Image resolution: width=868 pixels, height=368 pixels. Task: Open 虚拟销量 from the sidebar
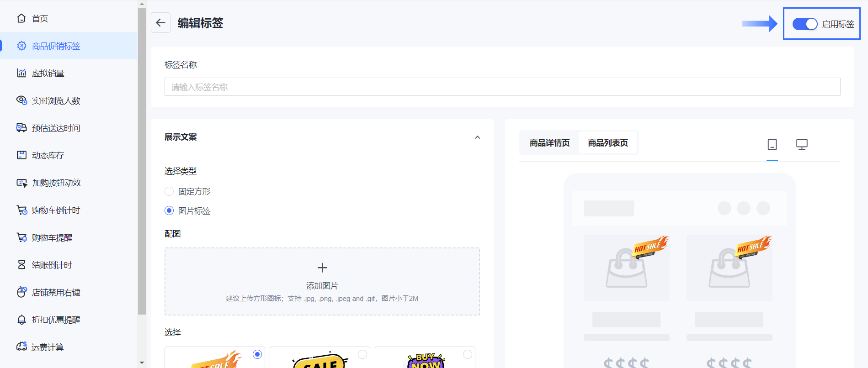click(x=48, y=74)
